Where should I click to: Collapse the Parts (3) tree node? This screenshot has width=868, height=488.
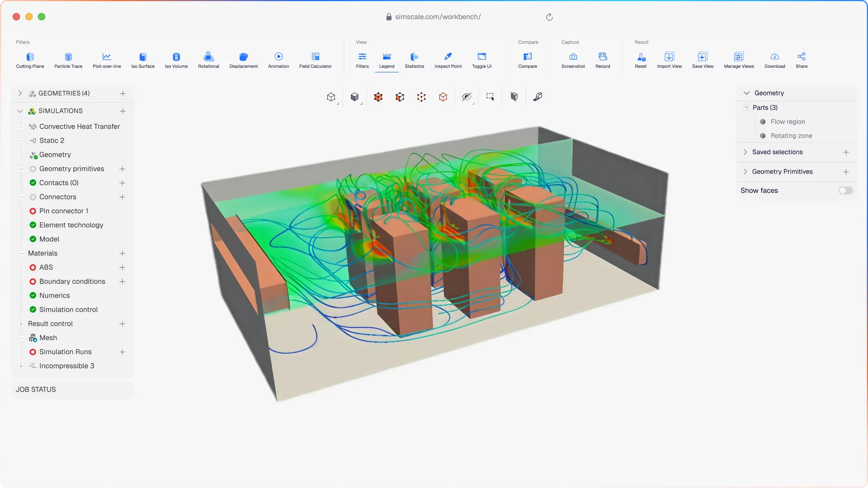coord(746,108)
